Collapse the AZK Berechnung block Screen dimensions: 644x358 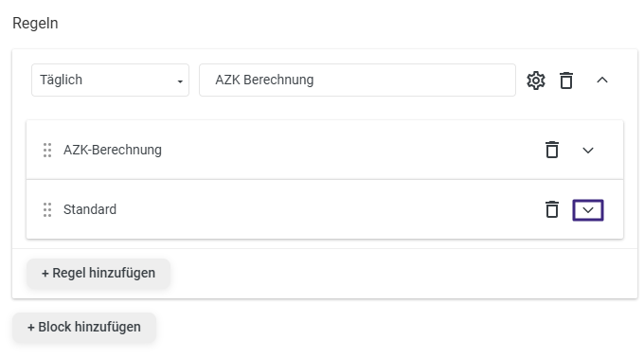tap(602, 81)
